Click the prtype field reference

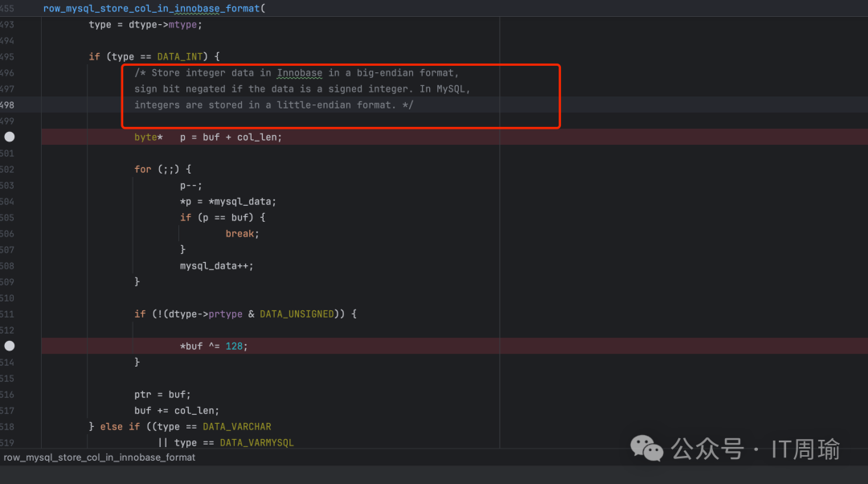pyautogui.click(x=225, y=314)
